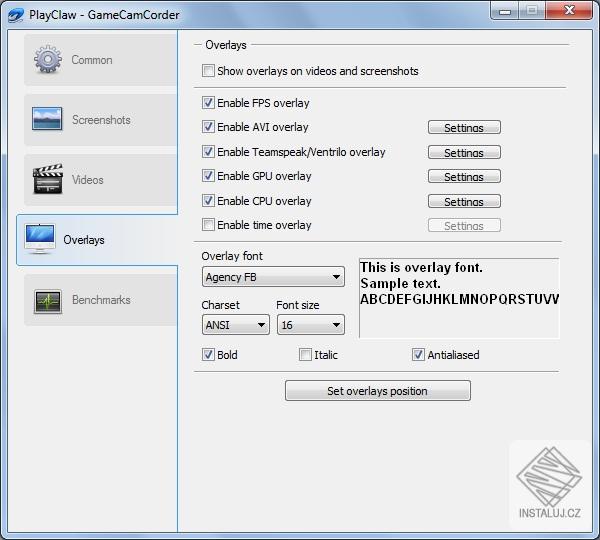Check Enable time overlay
This screenshot has width=600, height=540.
coord(208,225)
